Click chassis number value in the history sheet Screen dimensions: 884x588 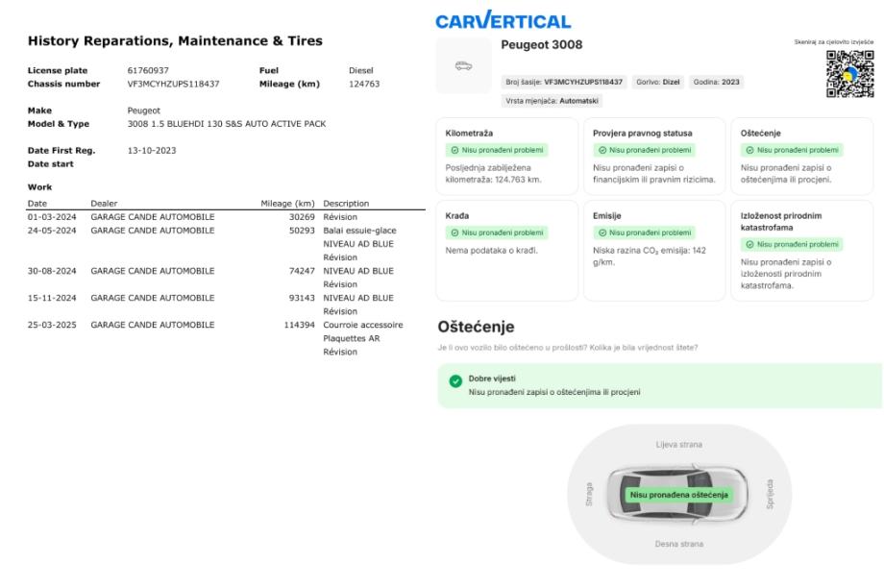pos(173,84)
